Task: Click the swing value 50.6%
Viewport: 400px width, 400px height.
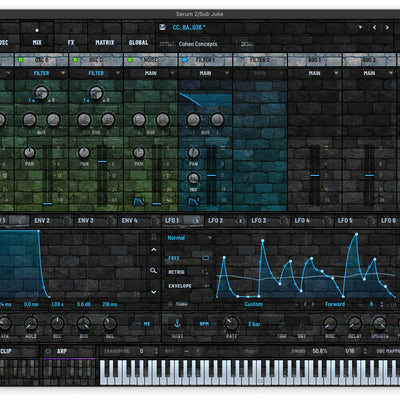Action: pos(320,351)
